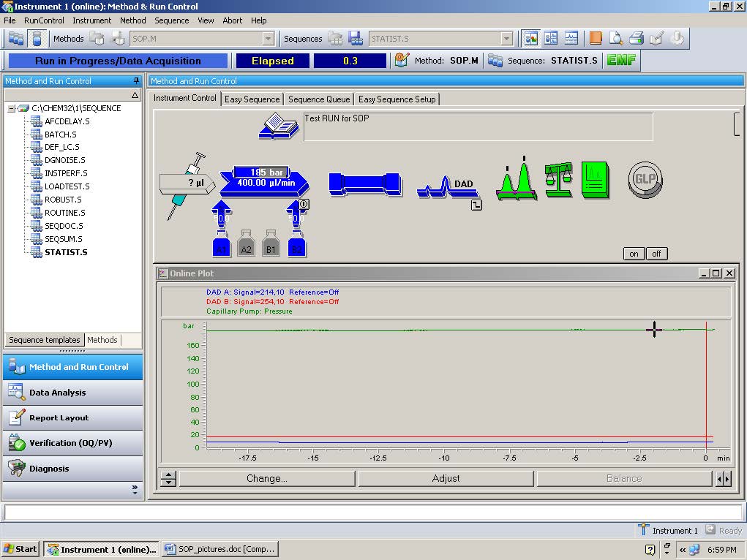
Task: Click the printer icon on the toolbar
Action: pyautogui.click(x=636, y=38)
